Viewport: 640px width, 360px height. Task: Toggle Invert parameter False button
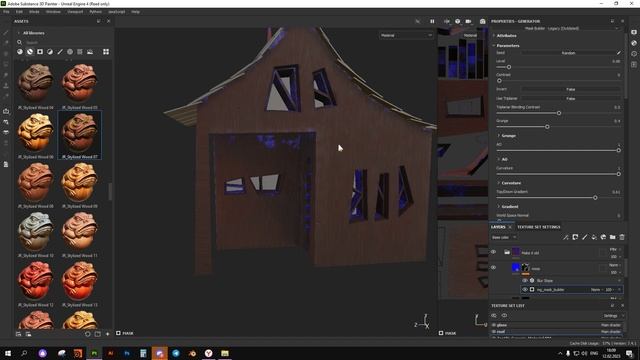[x=571, y=89]
